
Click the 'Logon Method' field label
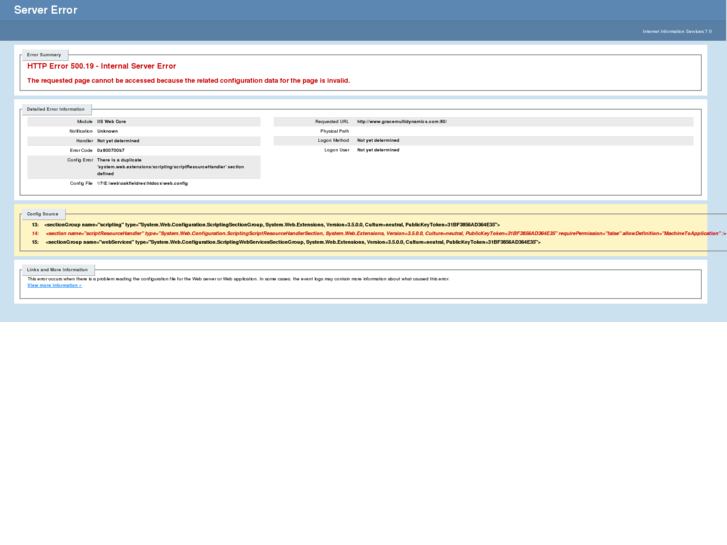pos(333,141)
